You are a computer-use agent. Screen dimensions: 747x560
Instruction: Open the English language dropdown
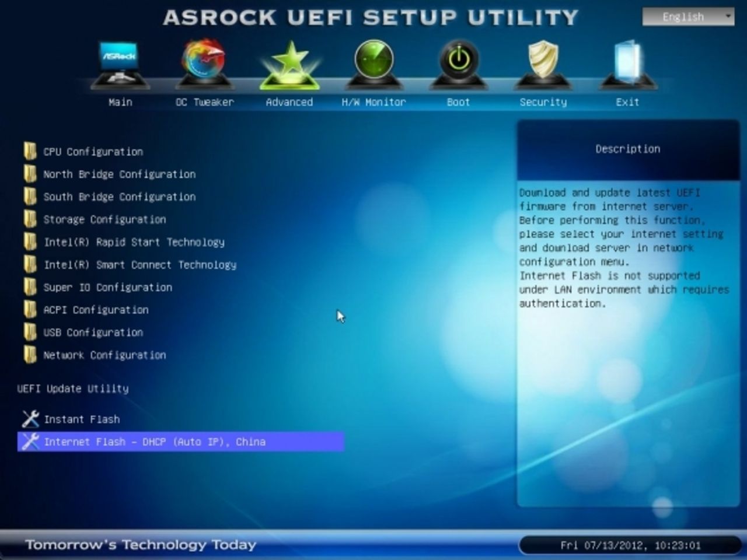[689, 16]
